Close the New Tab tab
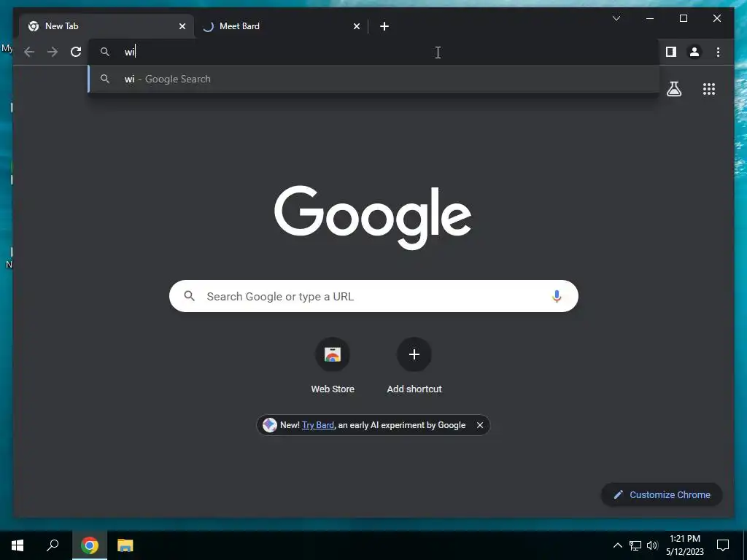The image size is (747, 560). point(182,27)
